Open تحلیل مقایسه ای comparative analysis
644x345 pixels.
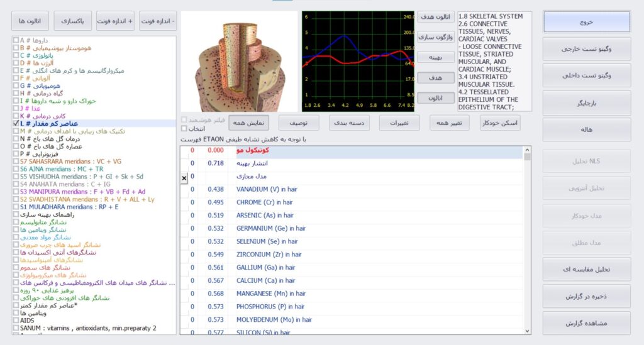click(586, 269)
